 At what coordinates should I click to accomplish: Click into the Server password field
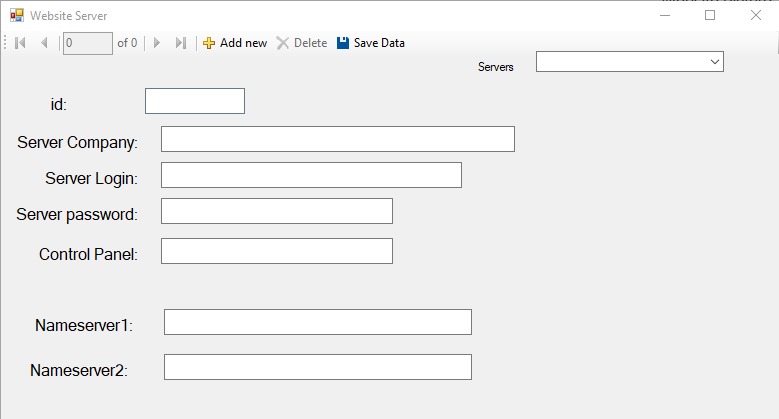pos(276,211)
